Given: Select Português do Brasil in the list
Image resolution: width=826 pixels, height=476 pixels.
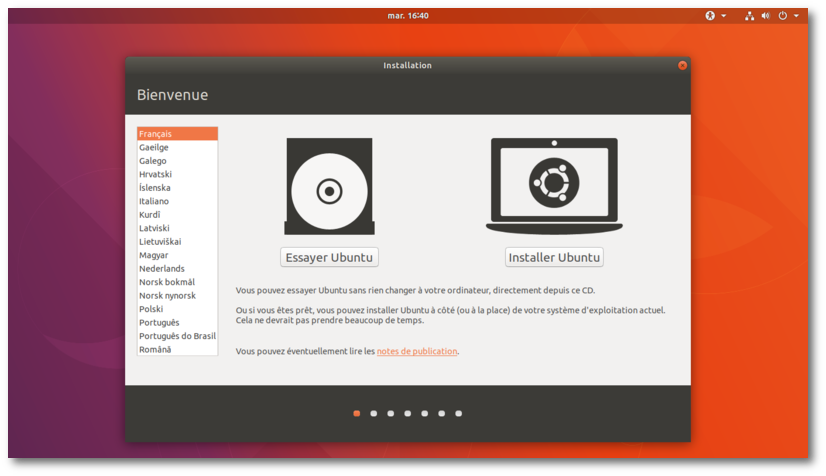Looking at the screenshot, I should (178, 336).
